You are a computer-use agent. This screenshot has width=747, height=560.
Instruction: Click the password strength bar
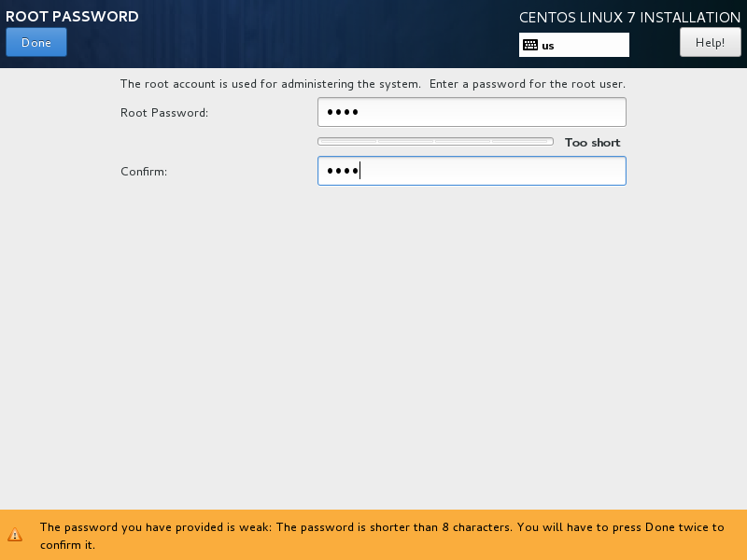coord(435,142)
